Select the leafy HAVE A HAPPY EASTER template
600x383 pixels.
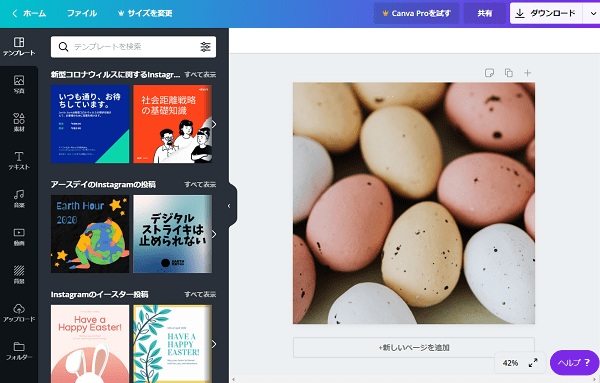172,344
